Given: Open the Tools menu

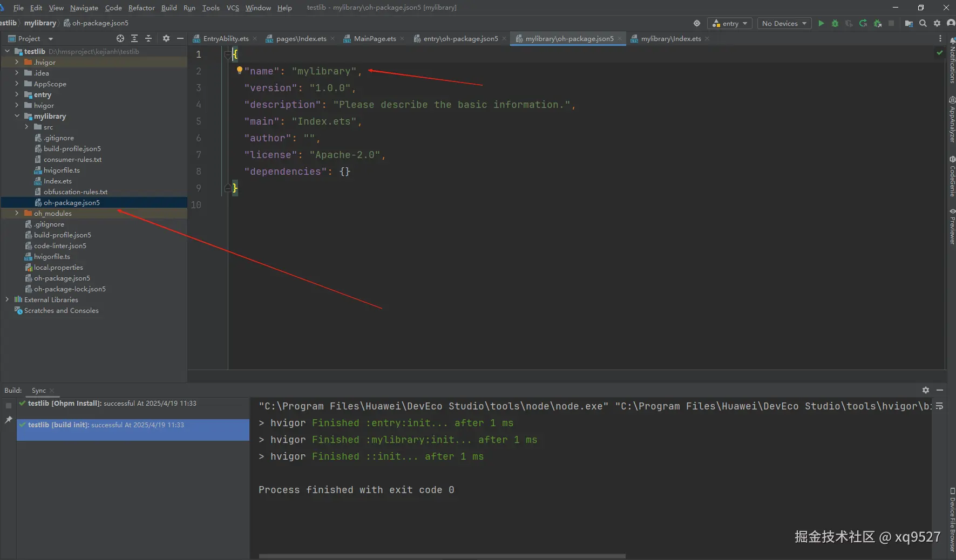Looking at the screenshot, I should point(211,8).
